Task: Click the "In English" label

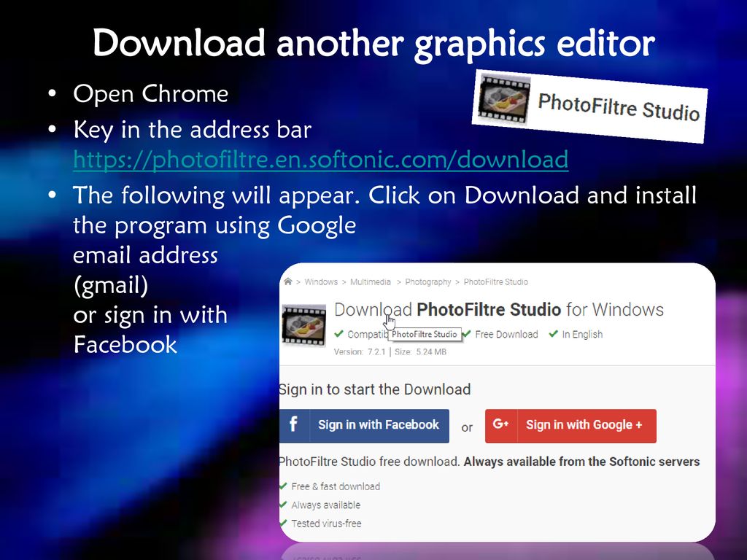Action: [582, 334]
